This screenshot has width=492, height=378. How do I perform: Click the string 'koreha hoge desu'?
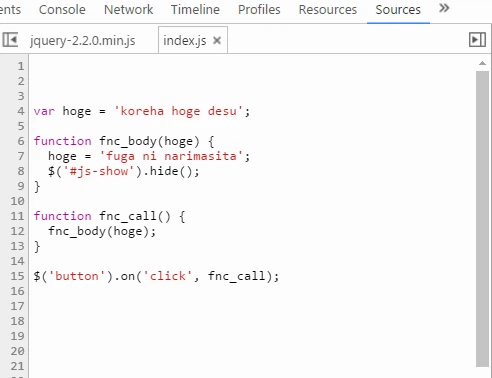[x=178, y=111]
